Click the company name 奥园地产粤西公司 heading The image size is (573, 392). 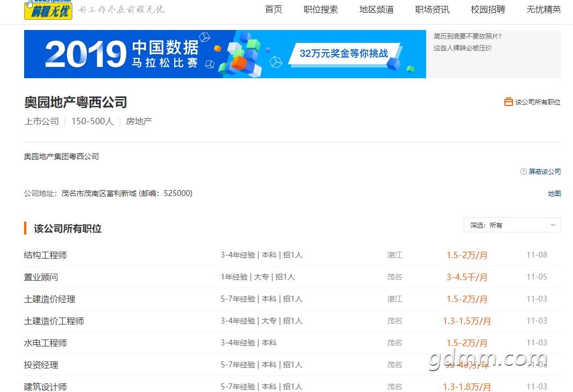[76, 102]
